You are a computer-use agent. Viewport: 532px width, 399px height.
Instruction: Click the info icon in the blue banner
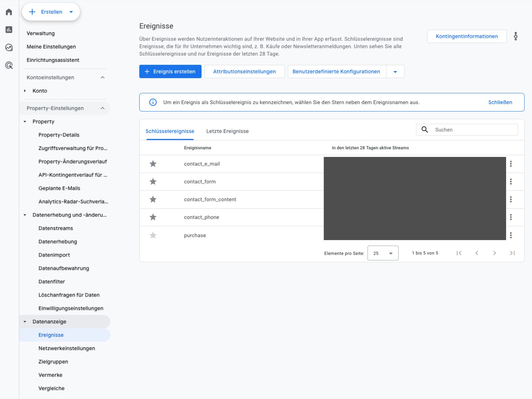point(153,102)
